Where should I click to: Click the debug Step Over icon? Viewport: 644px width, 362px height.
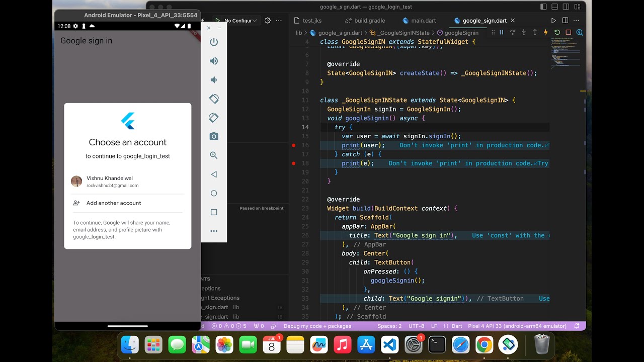513,32
